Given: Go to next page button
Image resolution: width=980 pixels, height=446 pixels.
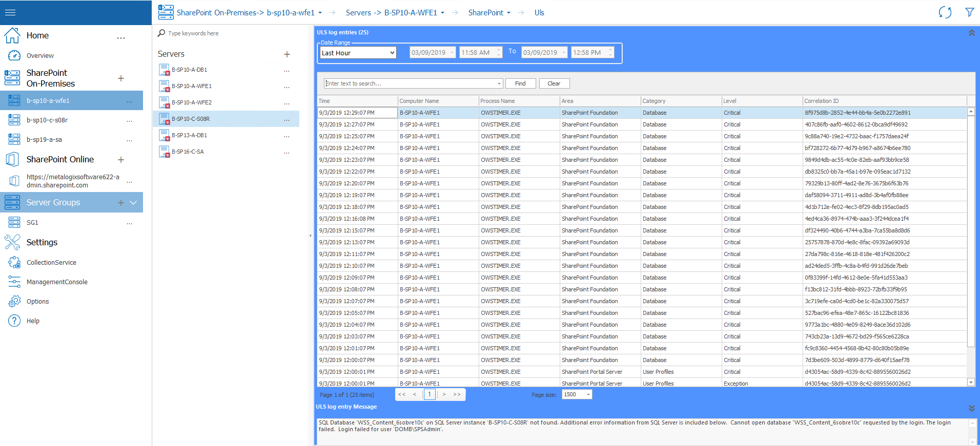Looking at the screenshot, I should pyautogui.click(x=444, y=394).
